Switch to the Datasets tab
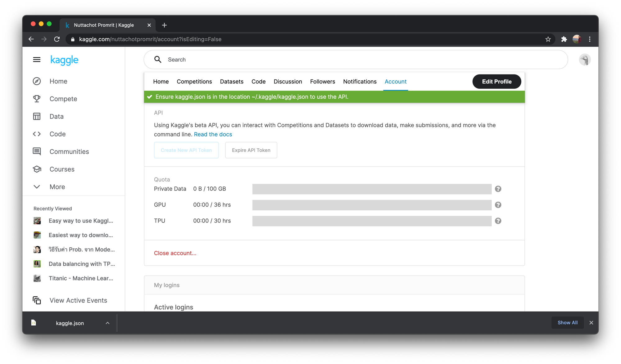The image size is (621, 364). [232, 82]
